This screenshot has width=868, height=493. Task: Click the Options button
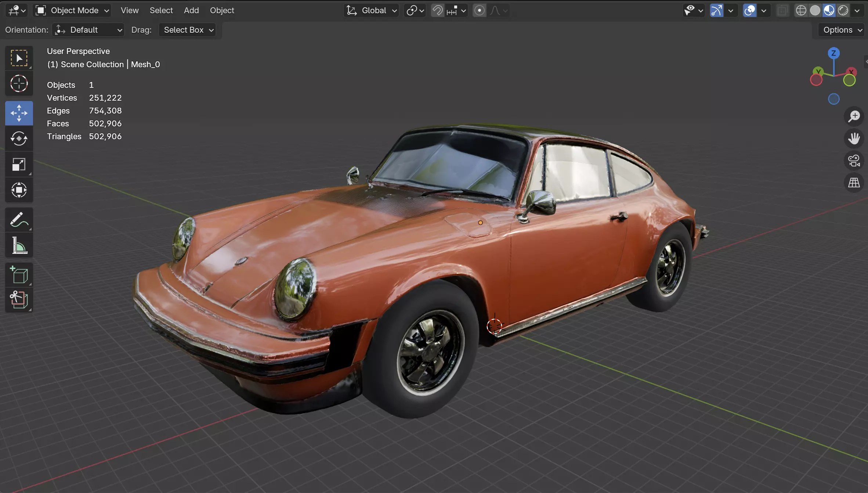(841, 30)
